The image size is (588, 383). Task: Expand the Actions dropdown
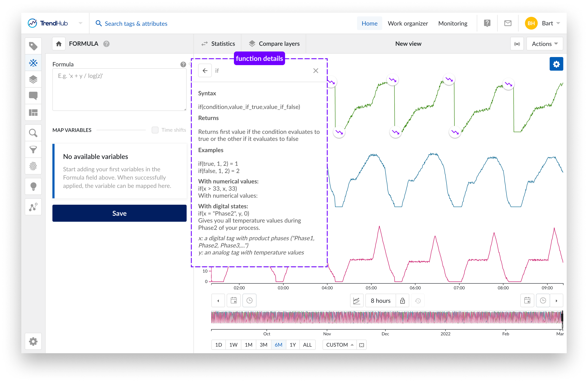tap(544, 44)
